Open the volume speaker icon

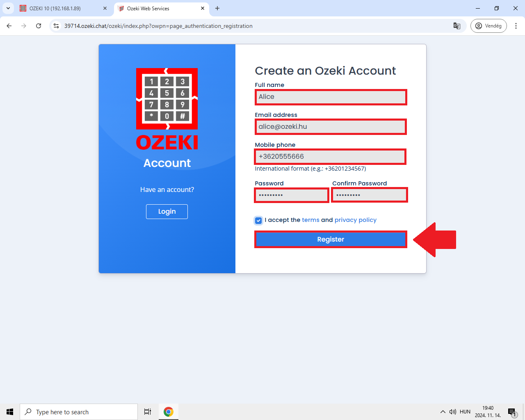[453, 412]
